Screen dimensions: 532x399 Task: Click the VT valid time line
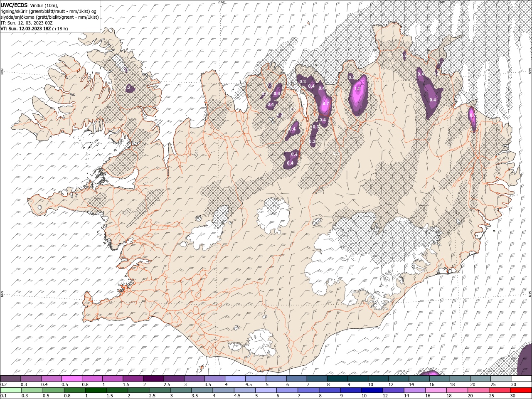pos(34,29)
